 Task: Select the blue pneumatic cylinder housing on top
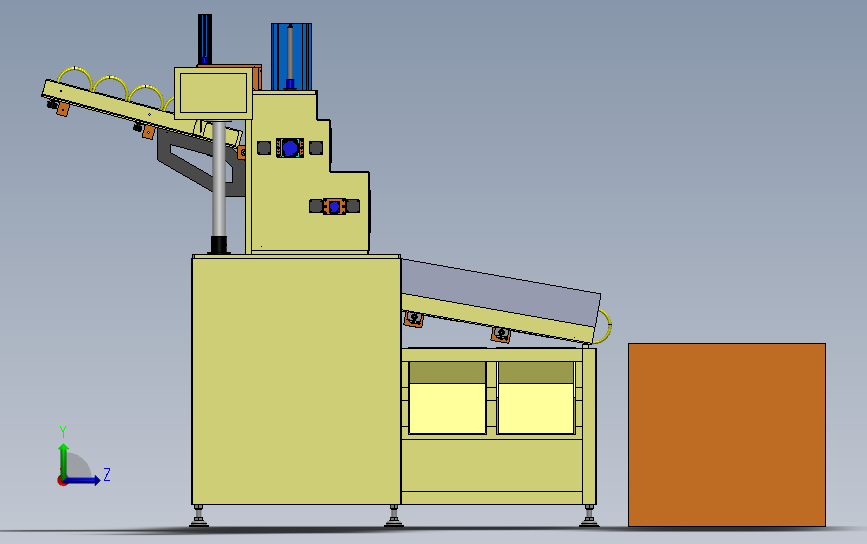point(291,56)
